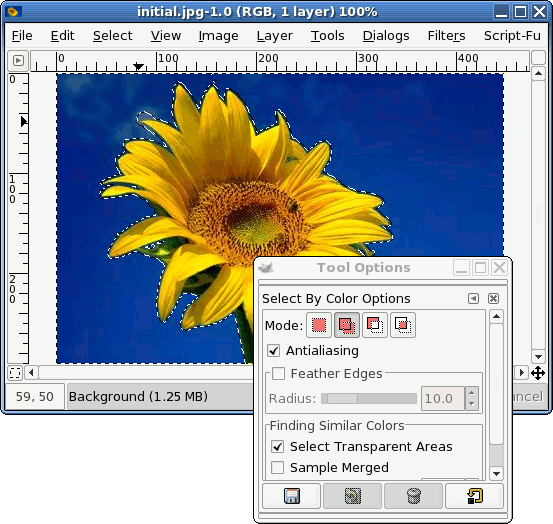Open the image menu arrow button by ruler
553x524 pixels.
tap(18, 61)
